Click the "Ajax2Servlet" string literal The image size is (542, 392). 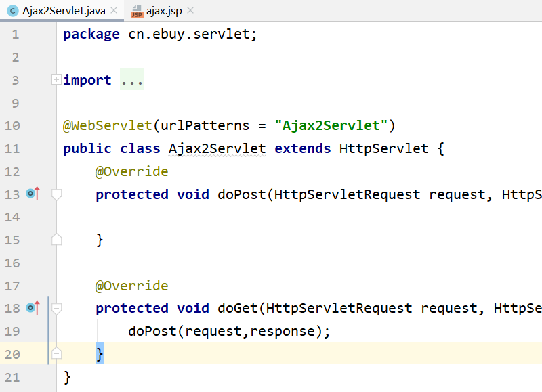pyautogui.click(x=331, y=125)
